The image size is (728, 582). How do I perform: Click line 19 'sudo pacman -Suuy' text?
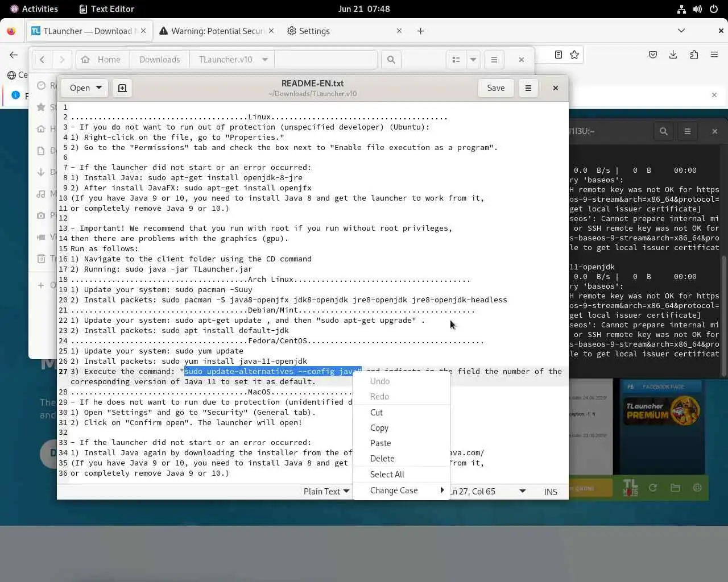pos(214,290)
